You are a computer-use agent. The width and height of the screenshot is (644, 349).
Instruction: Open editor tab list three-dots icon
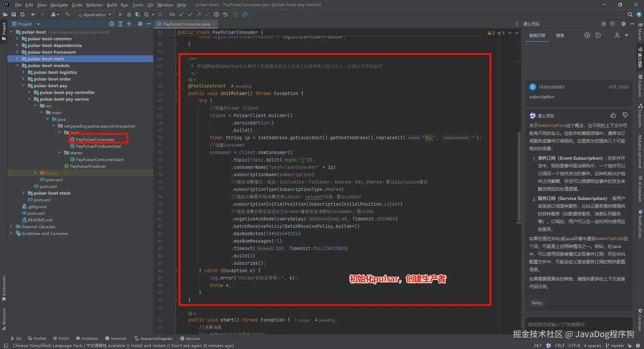(x=517, y=24)
